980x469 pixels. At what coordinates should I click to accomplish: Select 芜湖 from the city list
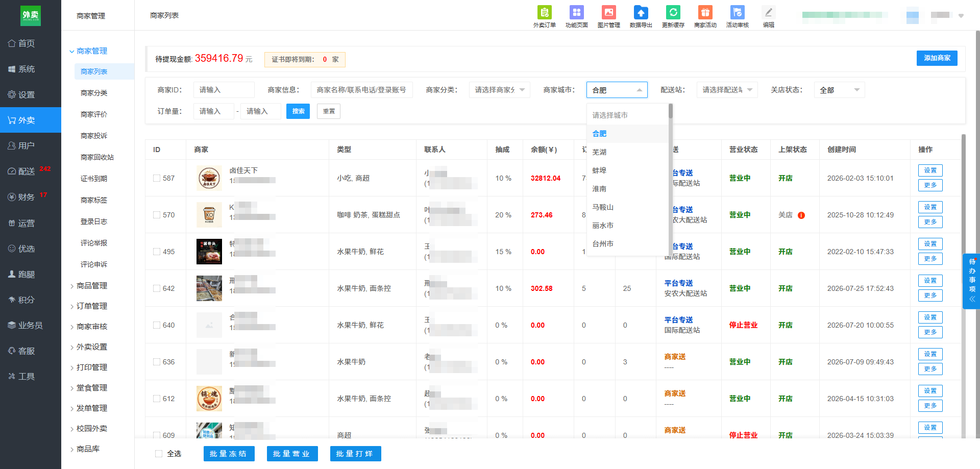pyautogui.click(x=628, y=152)
